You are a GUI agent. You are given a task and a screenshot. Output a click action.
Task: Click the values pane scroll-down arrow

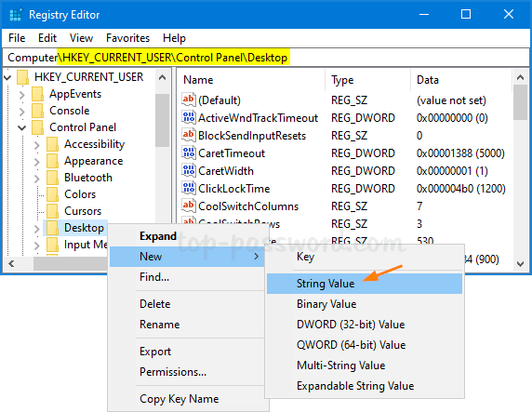[520, 263]
